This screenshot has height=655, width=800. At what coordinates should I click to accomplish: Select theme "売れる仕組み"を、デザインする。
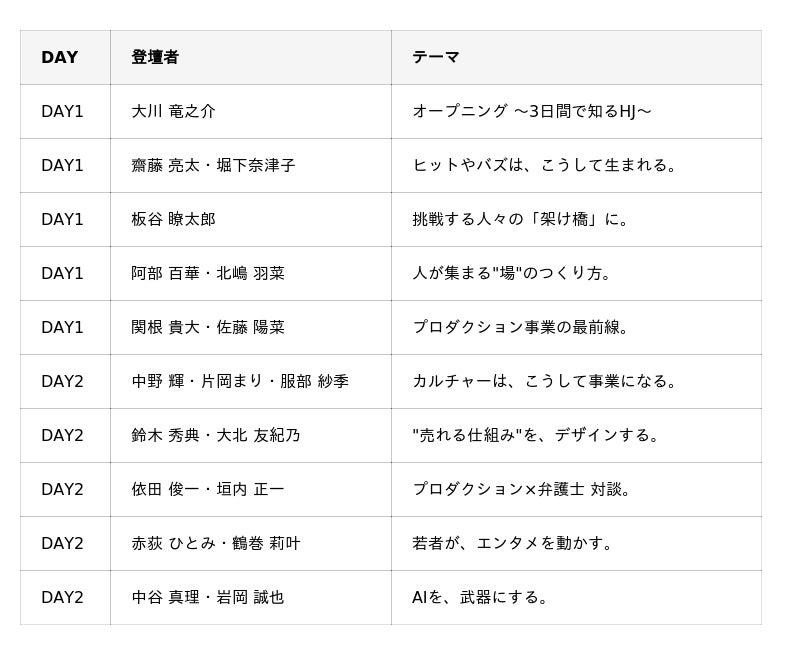536,436
